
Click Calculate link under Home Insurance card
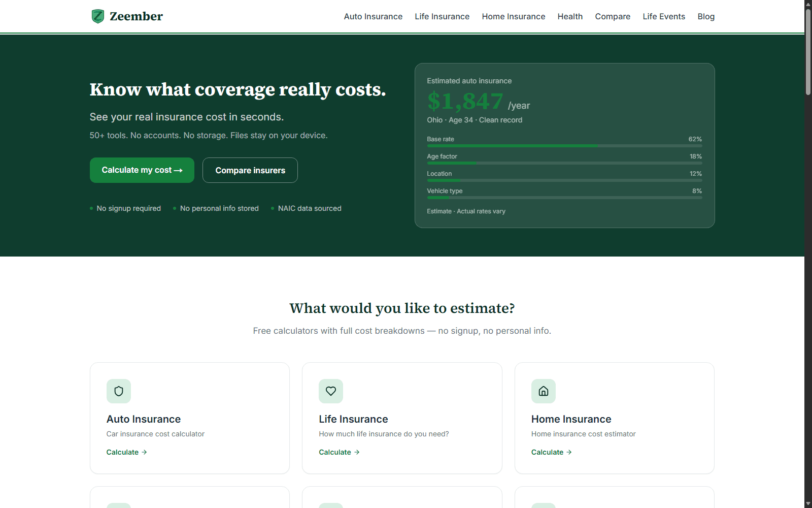click(552, 452)
